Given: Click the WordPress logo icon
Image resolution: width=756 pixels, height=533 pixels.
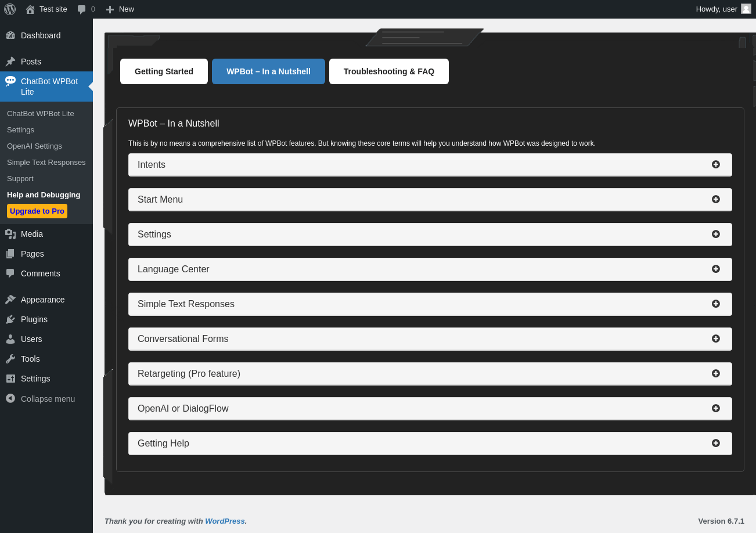Looking at the screenshot, I should click(x=10, y=9).
